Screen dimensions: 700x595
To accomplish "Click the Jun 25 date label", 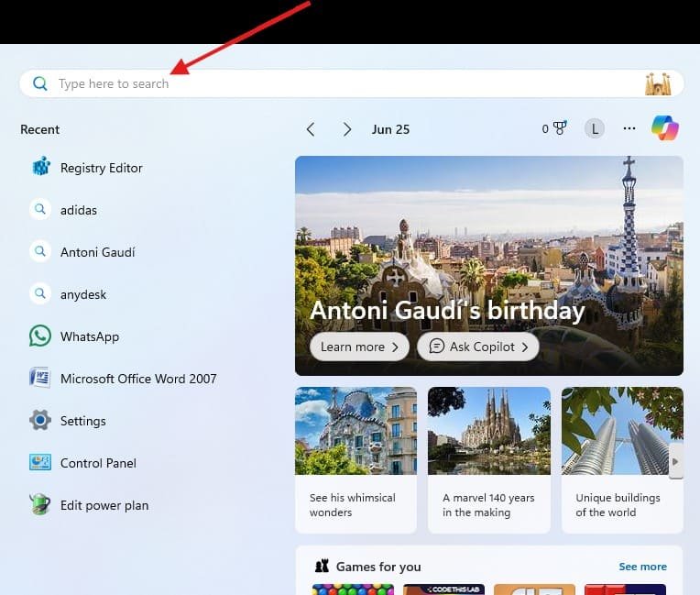I will coord(390,129).
